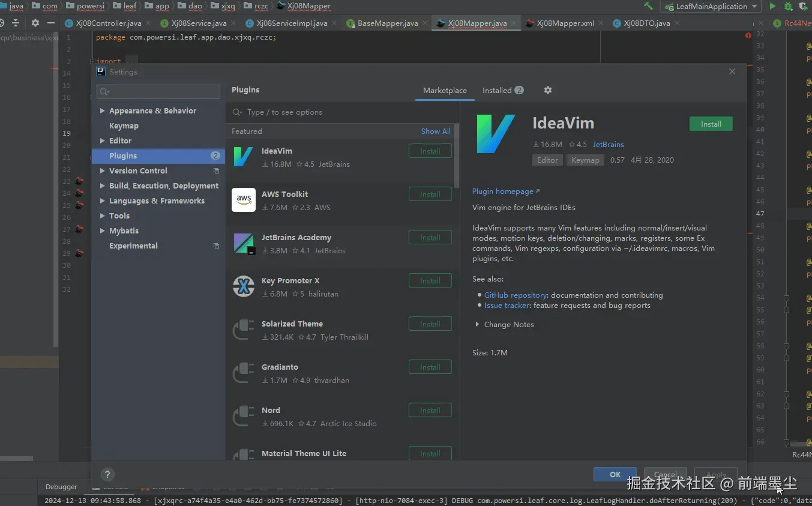Viewport: 812px width, 506px height.
Task: Click the Gradianto plug icon
Action: [244, 373]
